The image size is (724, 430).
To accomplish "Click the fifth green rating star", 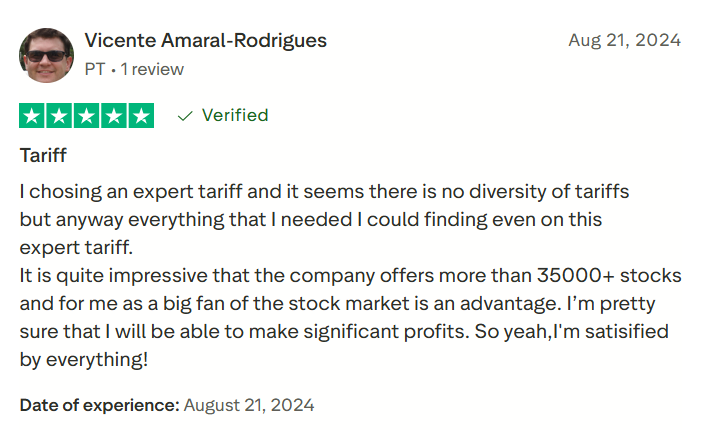I will [x=141, y=116].
